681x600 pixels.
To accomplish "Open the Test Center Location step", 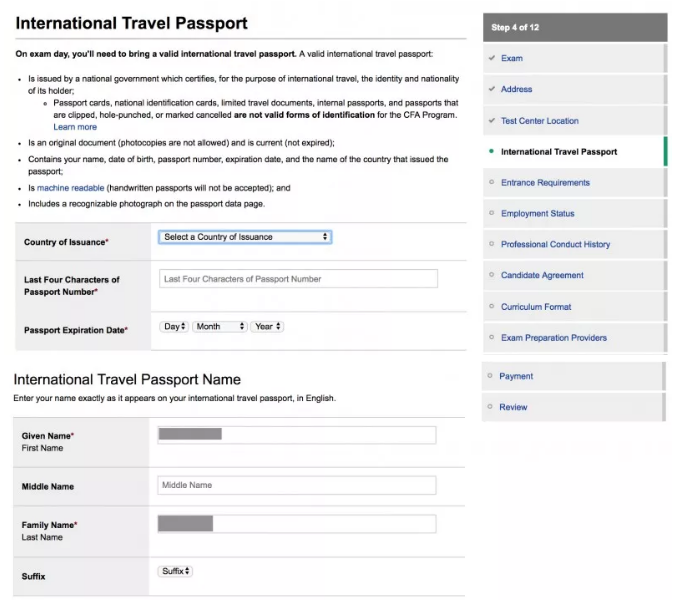I will 539,121.
